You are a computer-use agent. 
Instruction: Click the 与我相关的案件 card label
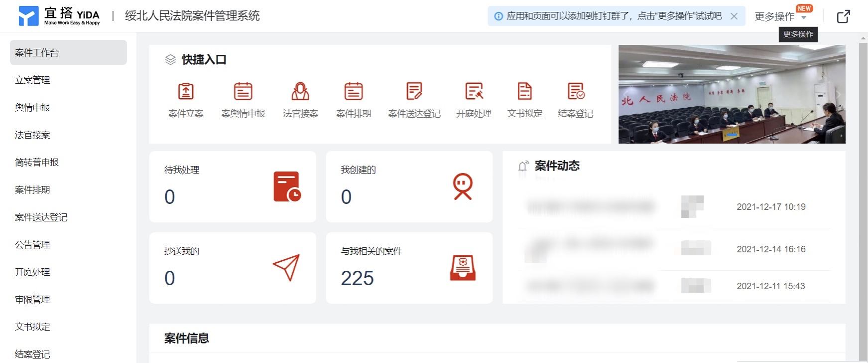[x=371, y=251]
